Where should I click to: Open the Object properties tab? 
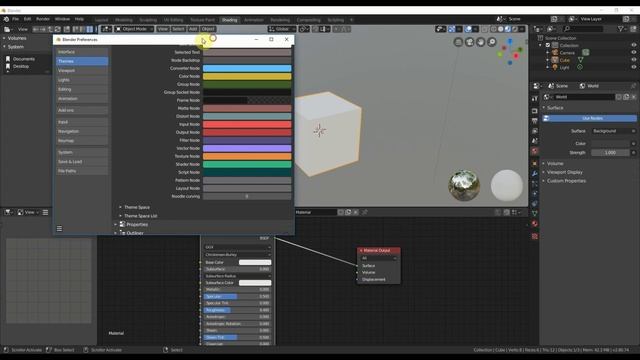tap(535, 164)
